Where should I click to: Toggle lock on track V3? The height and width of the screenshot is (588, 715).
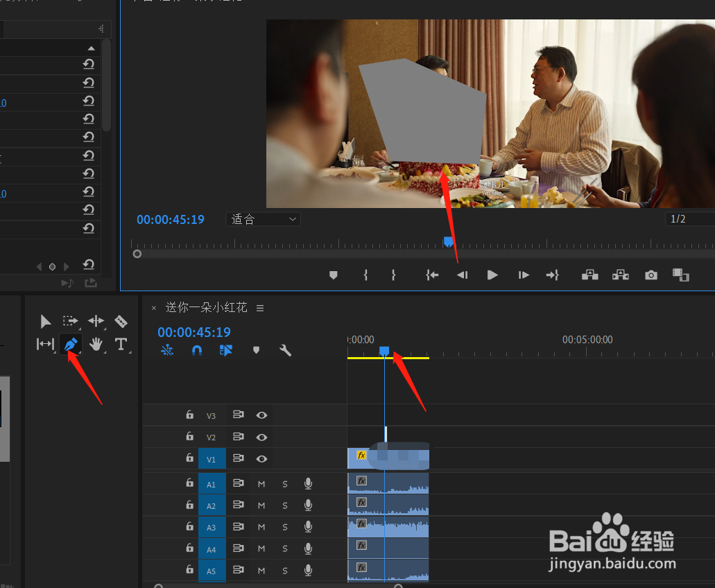pyautogui.click(x=190, y=415)
